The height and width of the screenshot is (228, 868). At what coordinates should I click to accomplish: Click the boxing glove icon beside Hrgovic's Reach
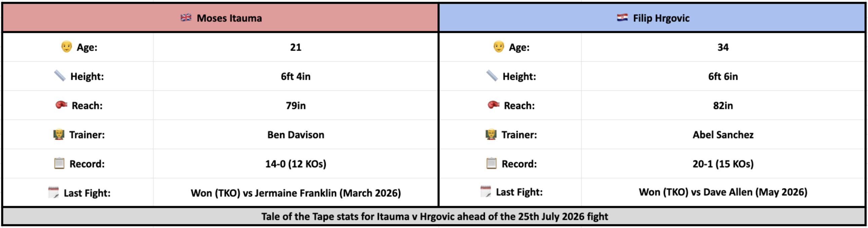[494, 105]
